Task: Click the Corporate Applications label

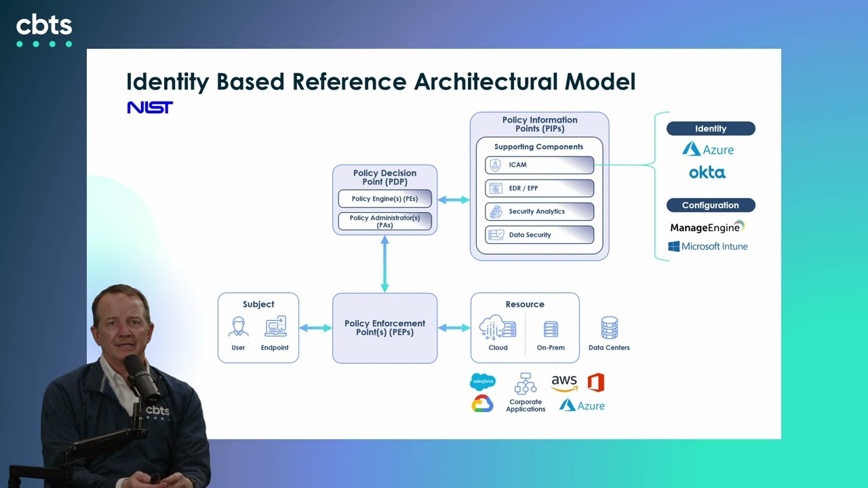Action: 526,405
